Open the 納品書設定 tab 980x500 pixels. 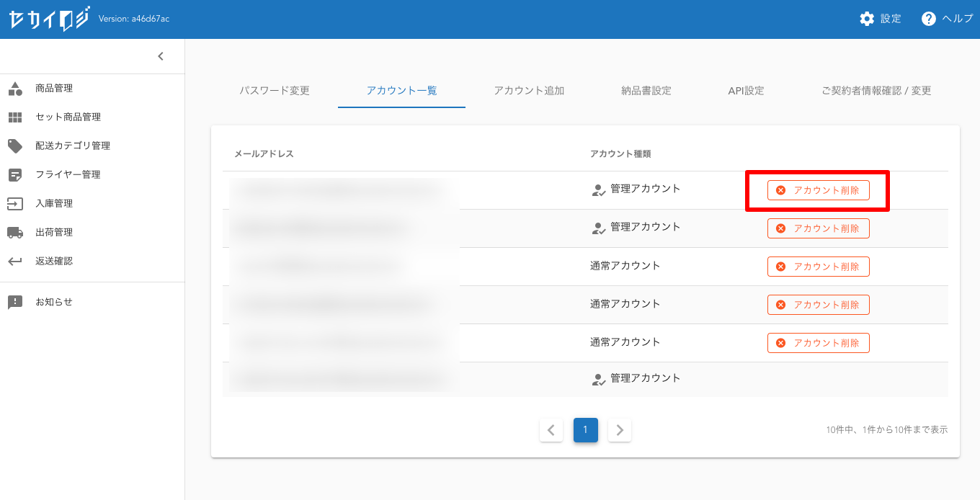pyautogui.click(x=646, y=91)
